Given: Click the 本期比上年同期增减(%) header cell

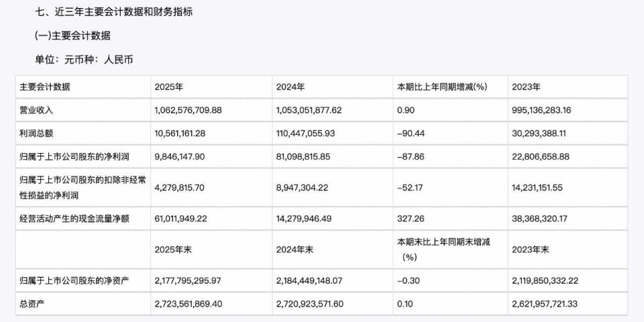Looking at the screenshot, I should (x=442, y=87).
